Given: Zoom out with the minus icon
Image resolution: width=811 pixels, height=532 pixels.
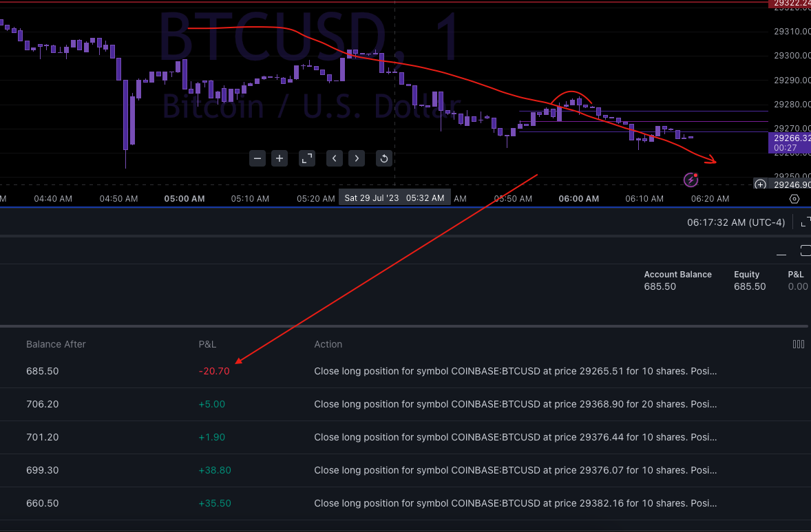Looking at the screenshot, I should coord(257,158).
